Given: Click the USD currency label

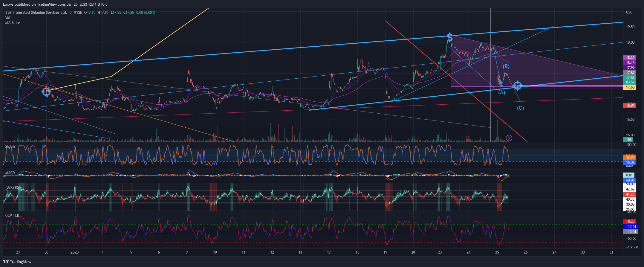Looking at the screenshot, I should tap(629, 12).
